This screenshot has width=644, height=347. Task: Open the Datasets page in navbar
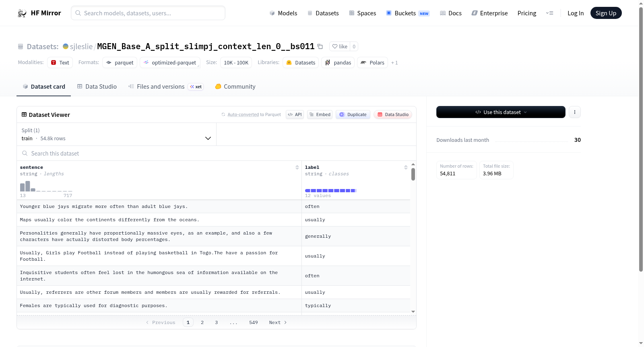click(323, 13)
